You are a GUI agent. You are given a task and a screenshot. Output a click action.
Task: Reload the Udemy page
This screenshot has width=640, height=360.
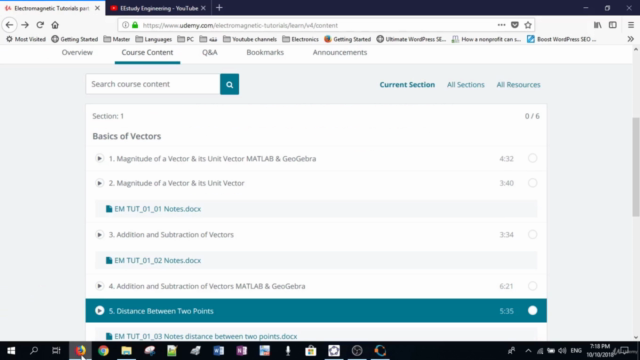tap(40, 25)
